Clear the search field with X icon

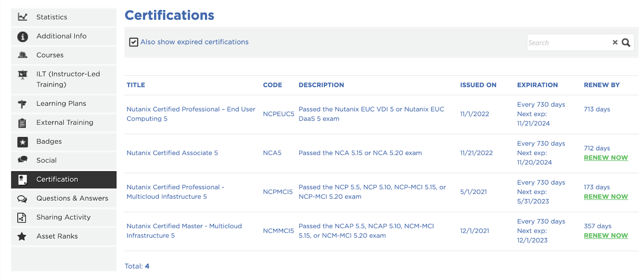(x=615, y=43)
